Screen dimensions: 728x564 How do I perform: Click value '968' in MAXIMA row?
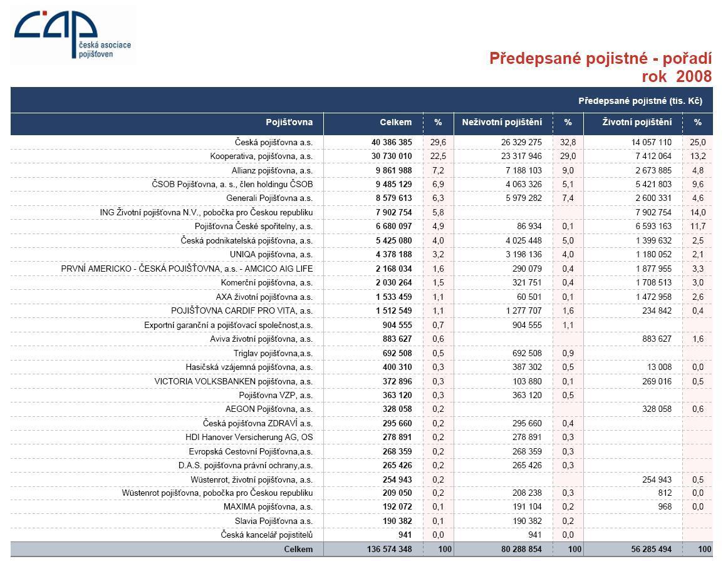pos(665,507)
